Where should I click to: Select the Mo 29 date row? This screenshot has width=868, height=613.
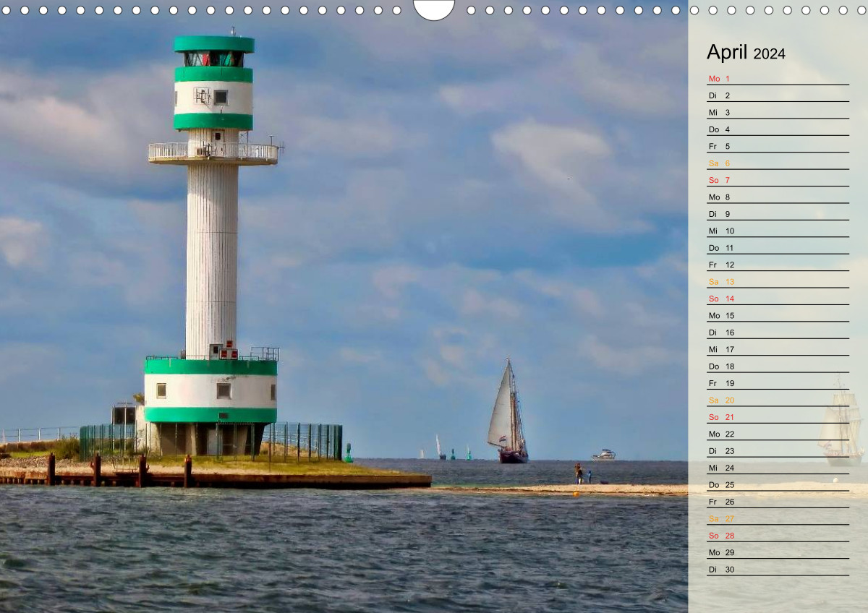(778, 552)
